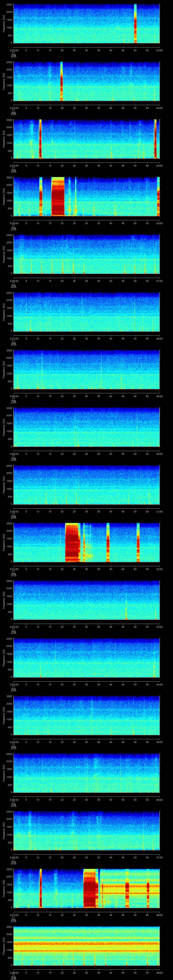
Task: Click the 3:29:00 start time label
Action: [x=14, y=454]
